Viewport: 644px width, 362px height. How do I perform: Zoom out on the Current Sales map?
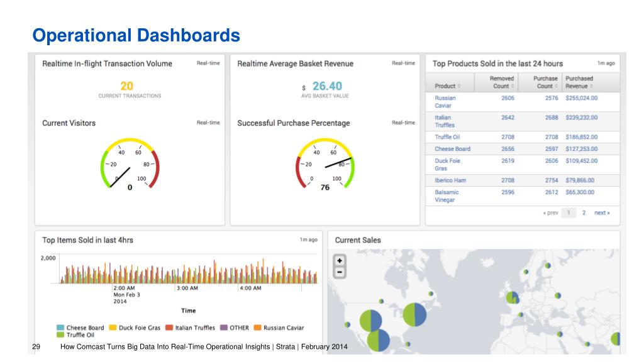[339, 272]
